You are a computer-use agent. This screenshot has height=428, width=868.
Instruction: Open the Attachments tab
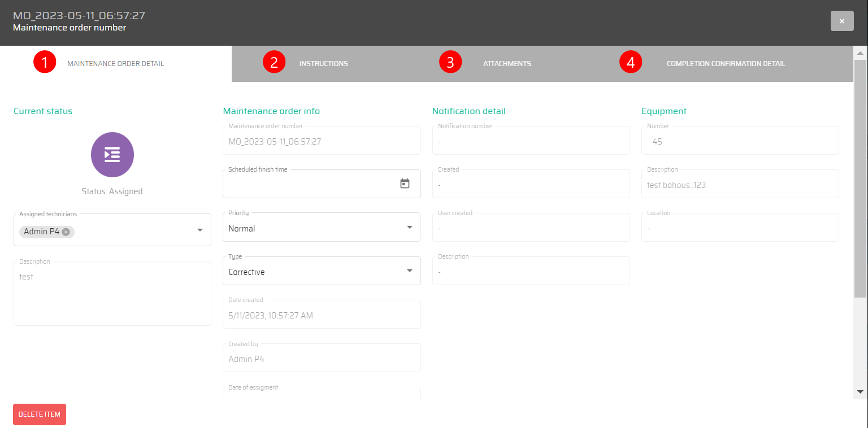pyautogui.click(x=507, y=64)
